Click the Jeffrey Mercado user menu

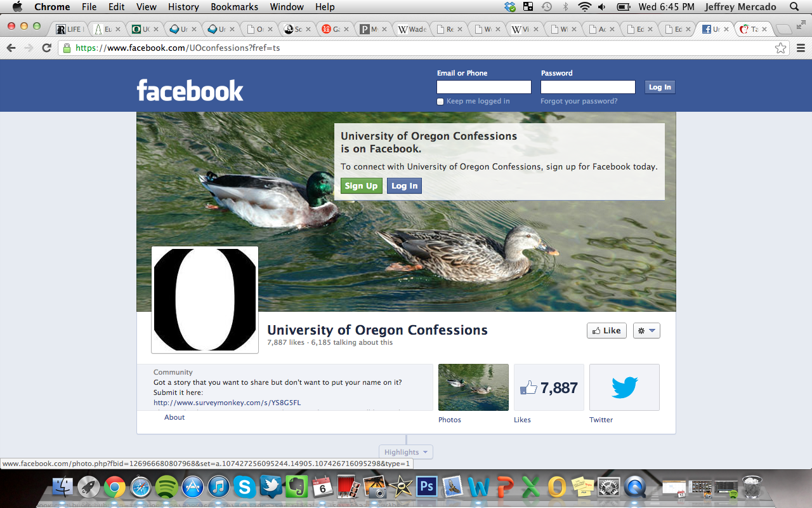tap(740, 7)
